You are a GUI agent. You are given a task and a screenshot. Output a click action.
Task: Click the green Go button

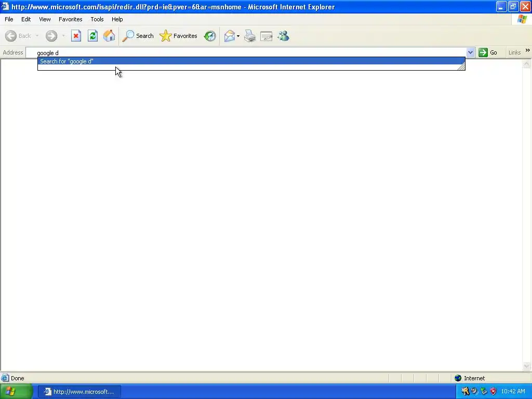pos(488,52)
